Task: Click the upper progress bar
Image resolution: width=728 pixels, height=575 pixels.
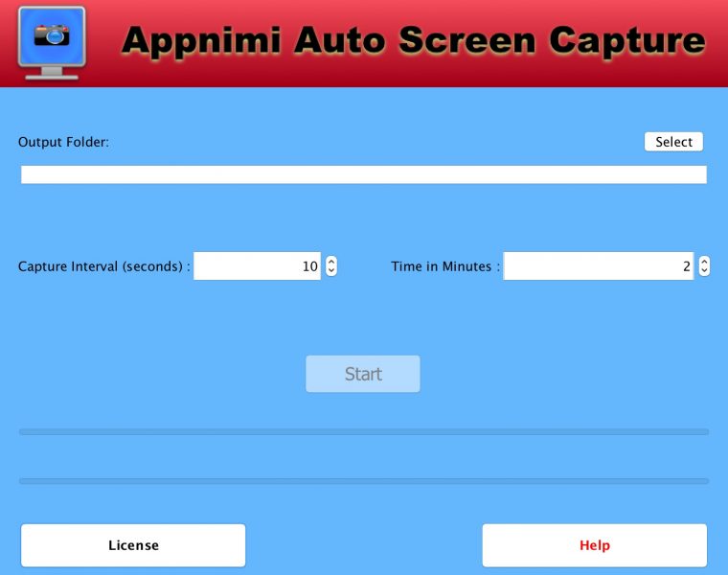Action: pyautogui.click(x=364, y=432)
